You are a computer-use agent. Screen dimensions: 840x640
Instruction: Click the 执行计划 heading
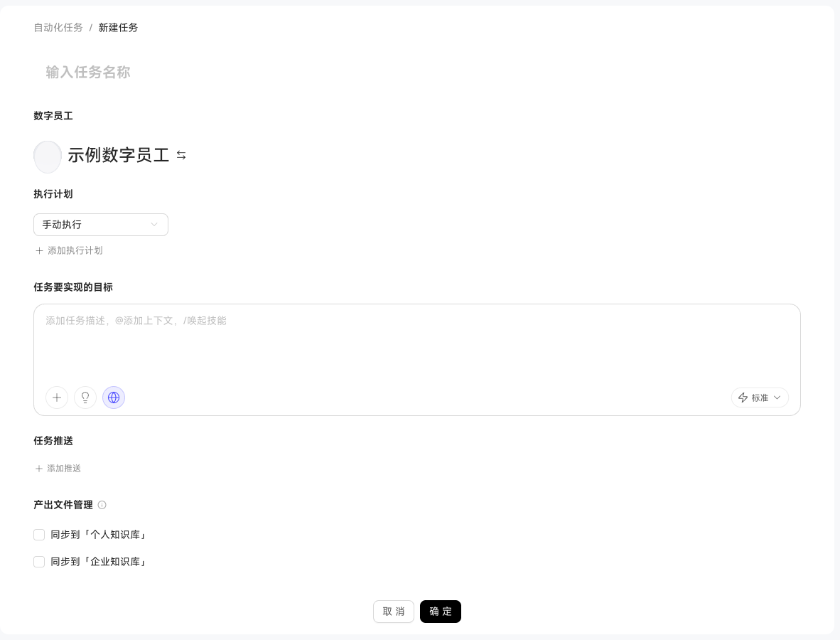pyautogui.click(x=53, y=194)
